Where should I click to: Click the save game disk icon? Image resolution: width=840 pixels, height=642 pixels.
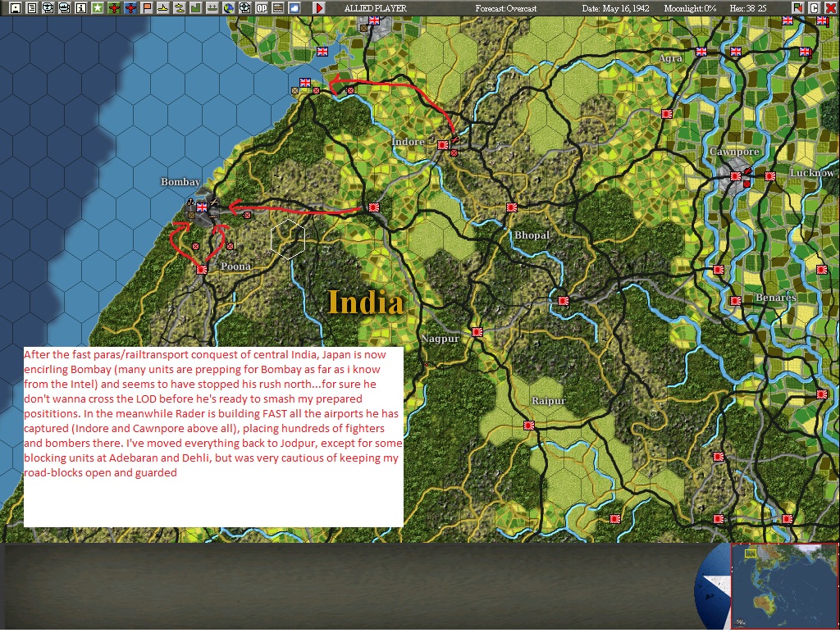click(15, 7)
